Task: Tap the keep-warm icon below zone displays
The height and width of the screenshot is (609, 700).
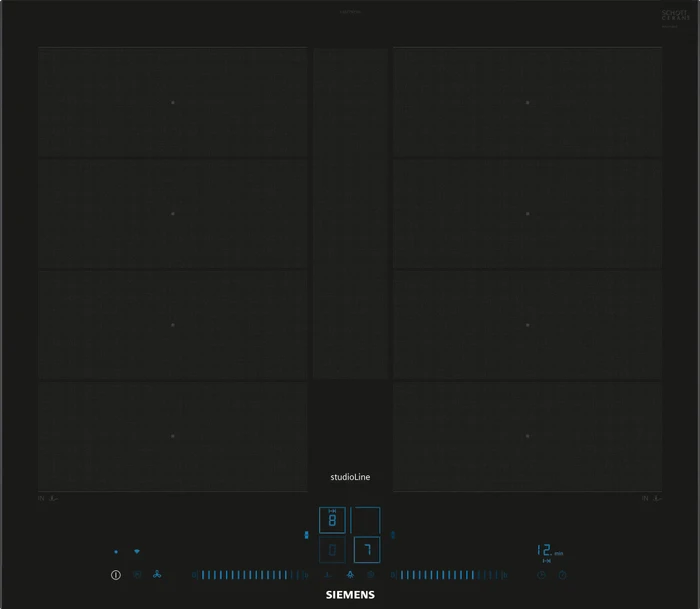Action: pyautogui.click(x=328, y=575)
